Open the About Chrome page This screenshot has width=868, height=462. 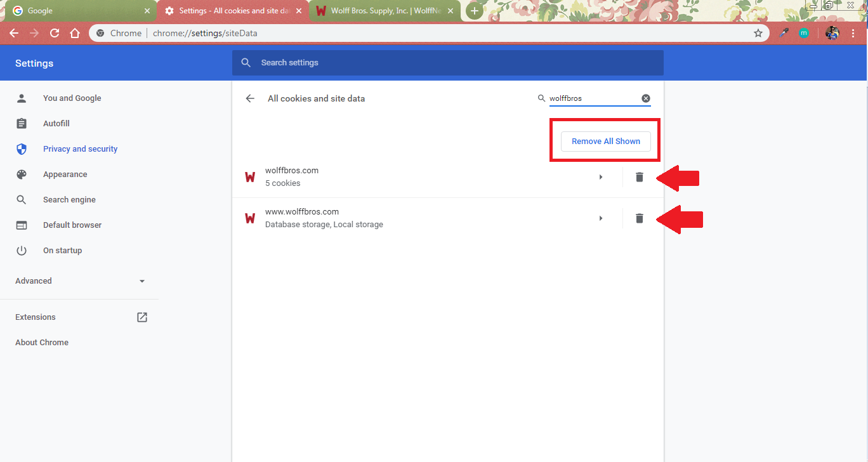click(x=42, y=343)
